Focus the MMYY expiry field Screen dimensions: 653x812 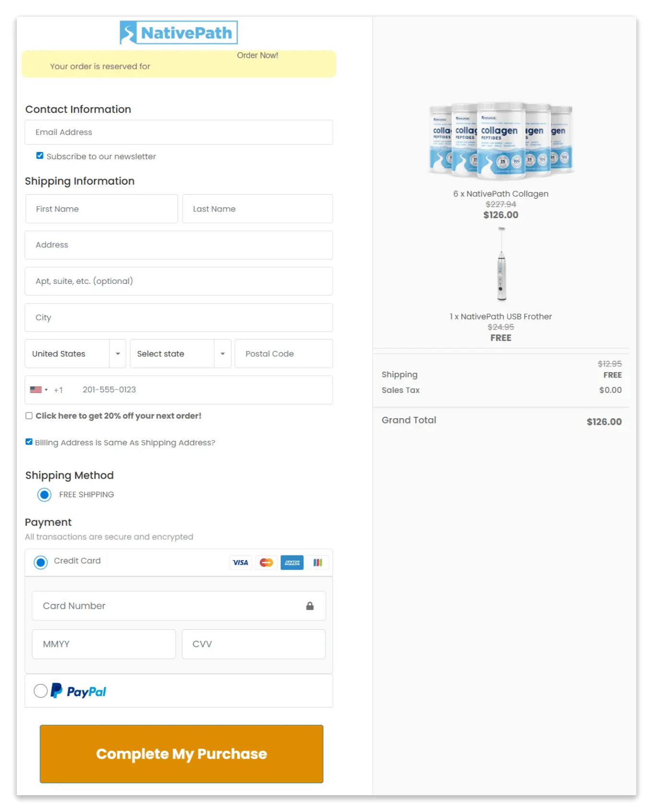[x=104, y=644]
